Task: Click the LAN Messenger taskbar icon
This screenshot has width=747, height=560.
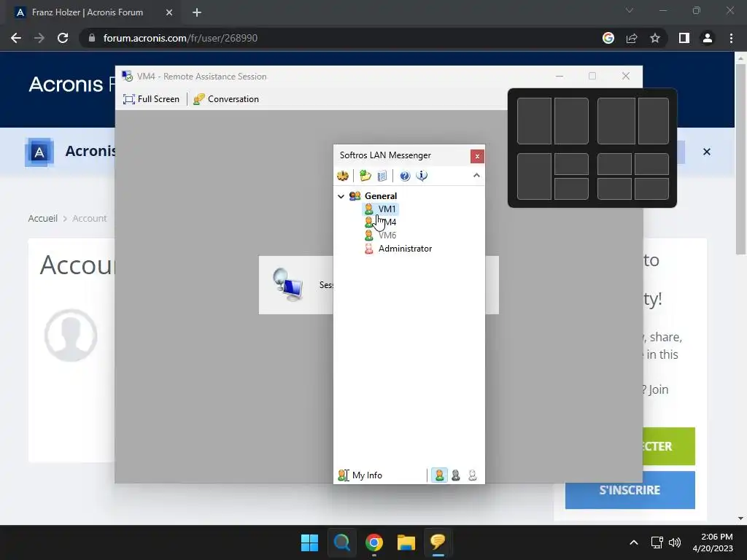Action: point(438,542)
